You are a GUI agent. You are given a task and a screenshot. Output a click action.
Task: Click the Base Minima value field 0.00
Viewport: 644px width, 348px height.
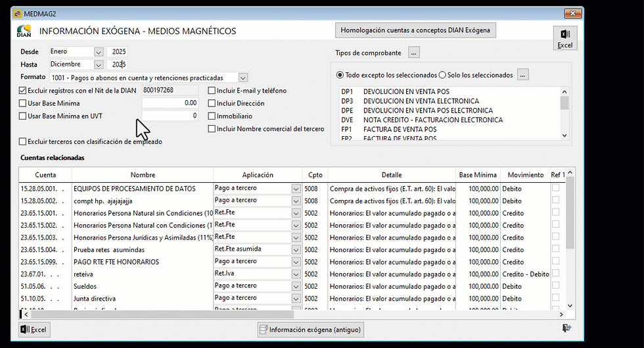tap(170, 103)
